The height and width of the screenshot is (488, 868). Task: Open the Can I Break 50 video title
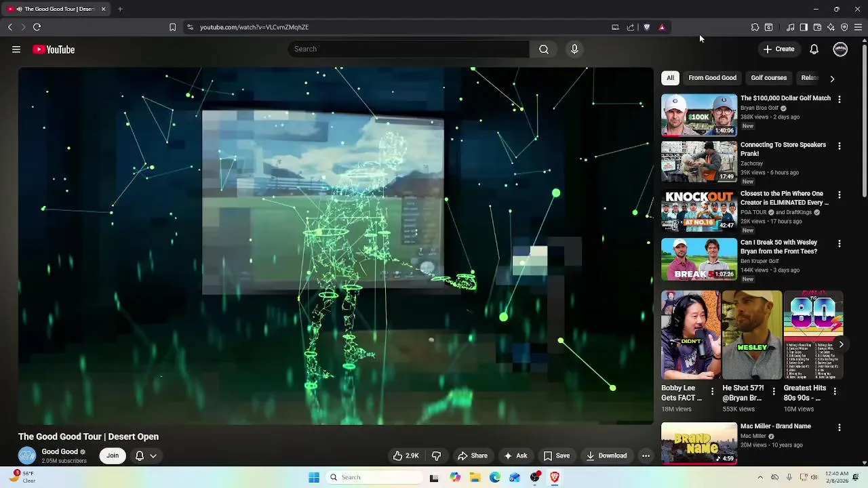tap(778, 247)
